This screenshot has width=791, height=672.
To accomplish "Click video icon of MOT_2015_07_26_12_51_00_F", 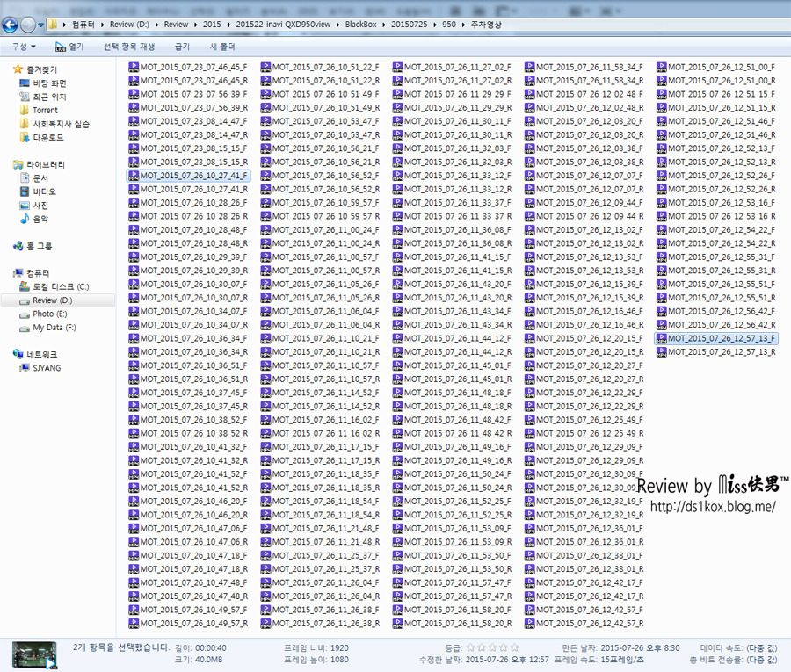I will coord(661,67).
